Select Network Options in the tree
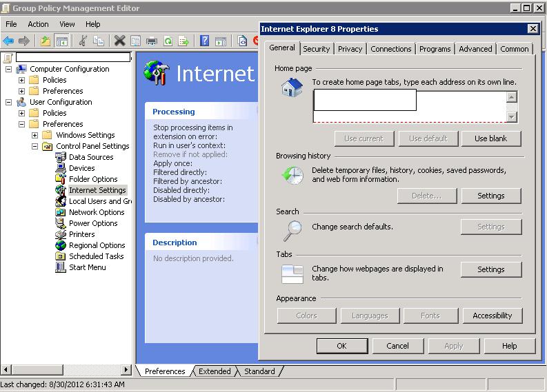The height and width of the screenshot is (392, 547). pos(97,212)
